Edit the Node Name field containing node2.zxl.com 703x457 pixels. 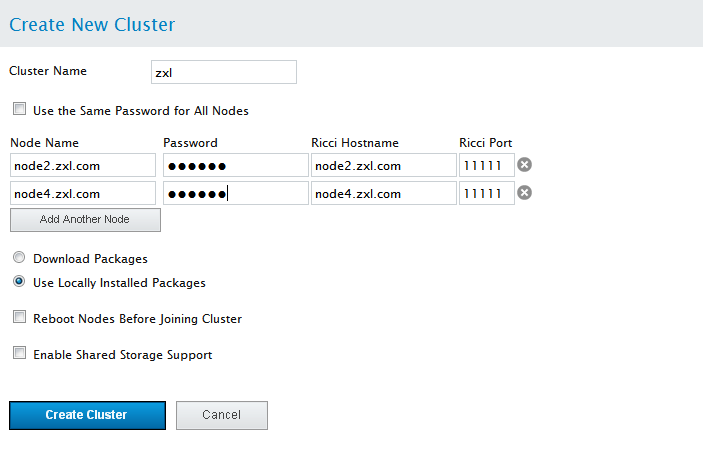(83, 165)
